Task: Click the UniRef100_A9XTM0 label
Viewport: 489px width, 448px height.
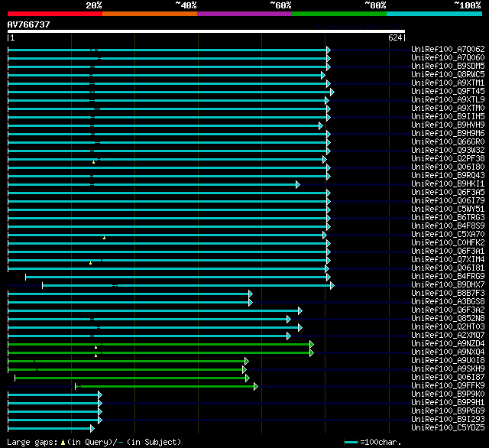Action: point(448,109)
